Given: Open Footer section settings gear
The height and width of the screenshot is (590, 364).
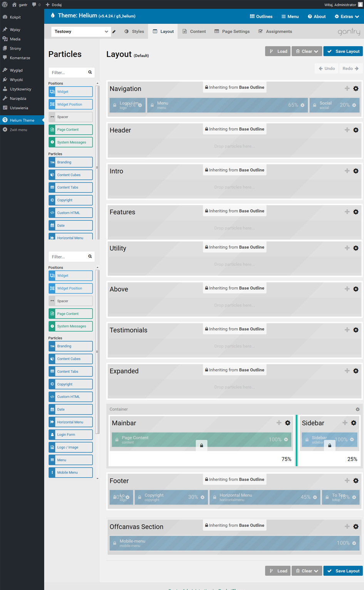Looking at the screenshot, I should [356, 481].
